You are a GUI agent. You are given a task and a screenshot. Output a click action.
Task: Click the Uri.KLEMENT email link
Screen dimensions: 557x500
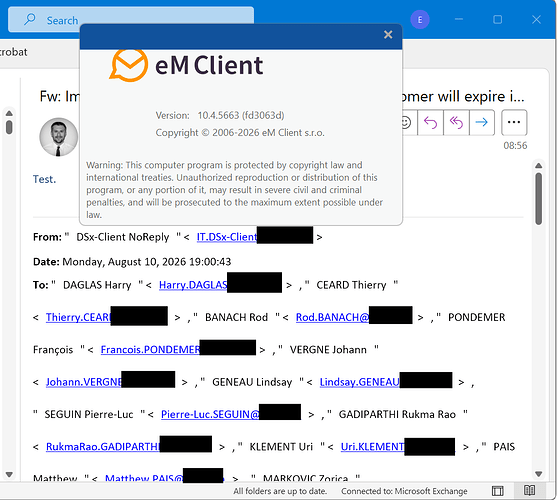372,447
